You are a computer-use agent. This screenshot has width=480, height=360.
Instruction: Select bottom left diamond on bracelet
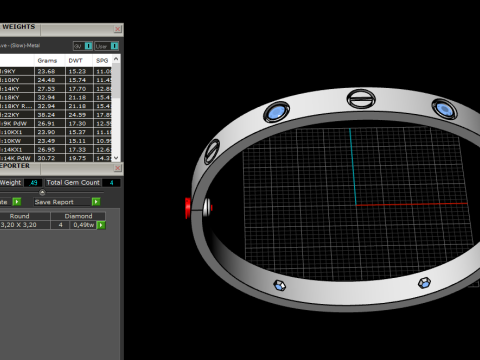coord(280,286)
